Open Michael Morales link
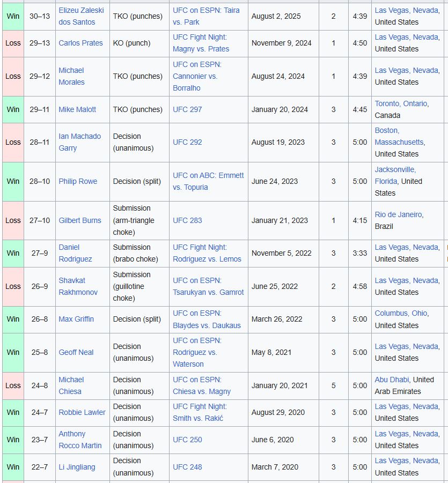This screenshot has width=448, height=483. 71,76
